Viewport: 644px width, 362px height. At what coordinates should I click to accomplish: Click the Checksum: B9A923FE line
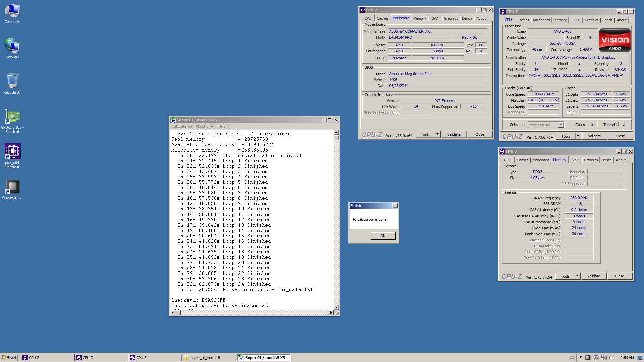(199, 300)
